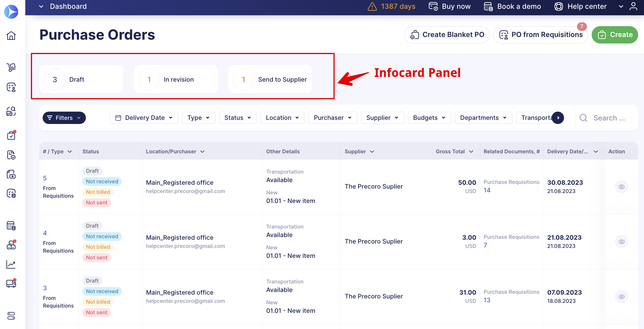
Task: Open purchase requisition link 14
Action: tap(487, 190)
